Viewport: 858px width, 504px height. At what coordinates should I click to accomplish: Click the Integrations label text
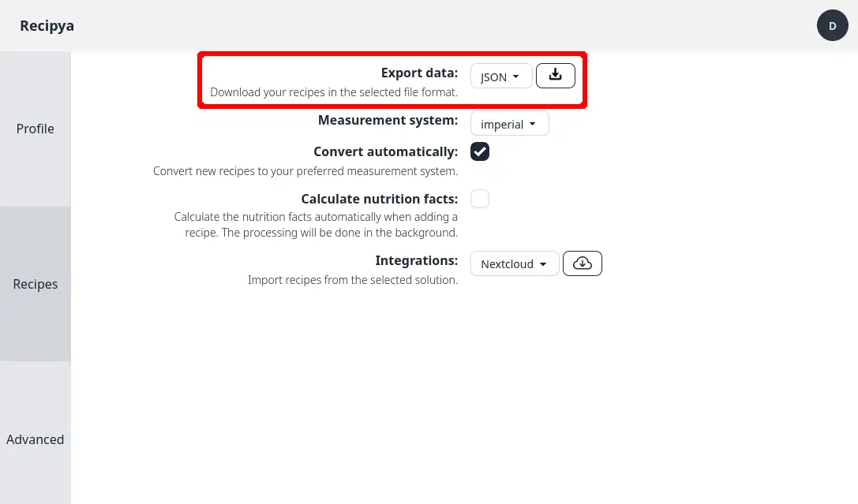pos(417,260)
